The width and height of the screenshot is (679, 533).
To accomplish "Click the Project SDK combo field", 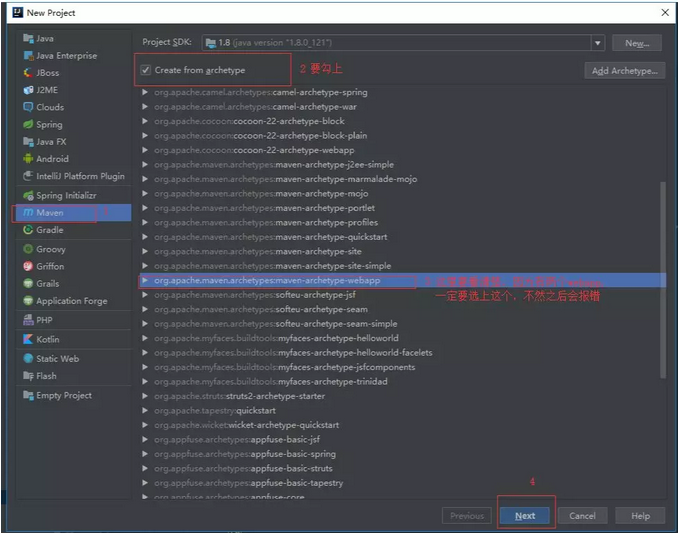I will tap(403, 43).
